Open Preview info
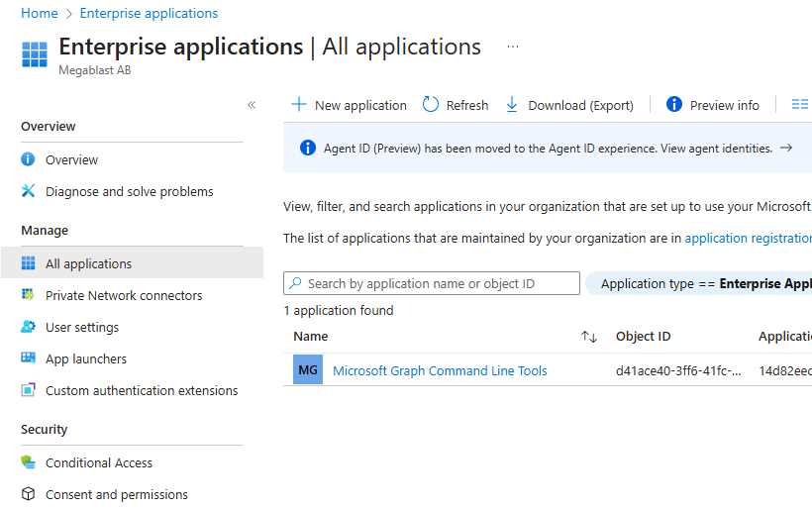This screenshot has height=510, width=812. [713, 105]
